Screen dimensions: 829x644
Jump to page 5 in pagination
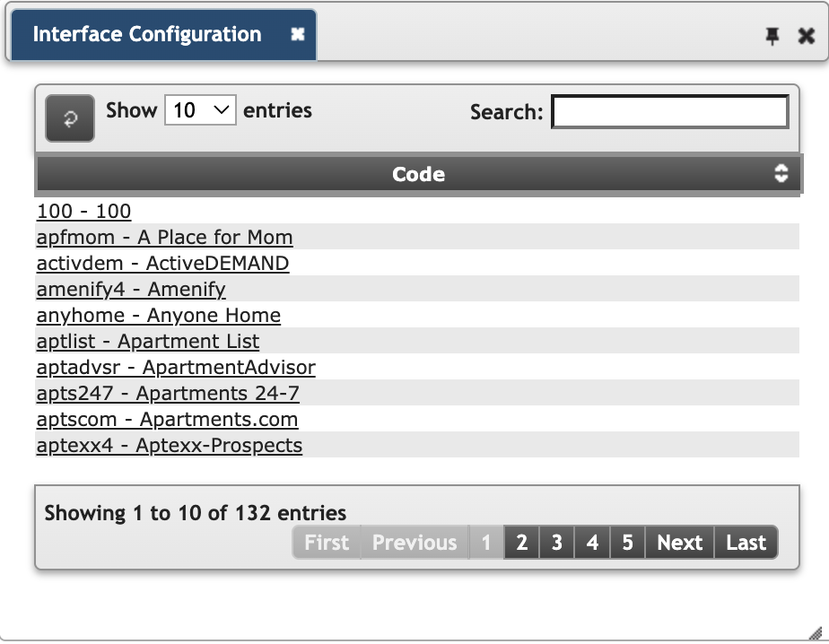click(627, 543)
